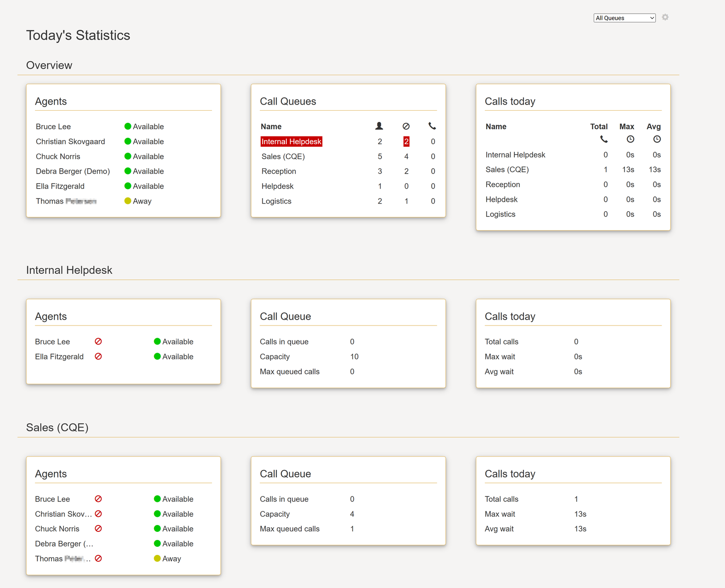Click Total calls label in Sales (CQE)
Image resolution: width=725 pixels, height=588 pixels.
pos(502,499)
